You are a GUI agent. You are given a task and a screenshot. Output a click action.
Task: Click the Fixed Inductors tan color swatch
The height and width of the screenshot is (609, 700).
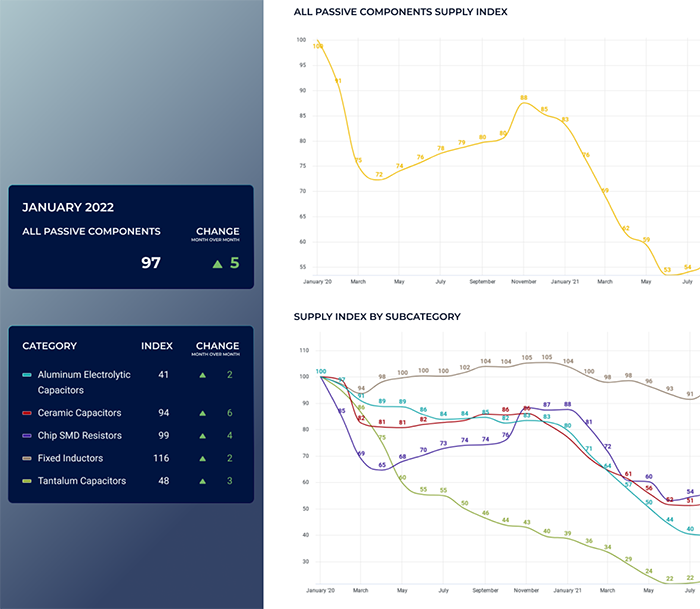tap(27, 459)
